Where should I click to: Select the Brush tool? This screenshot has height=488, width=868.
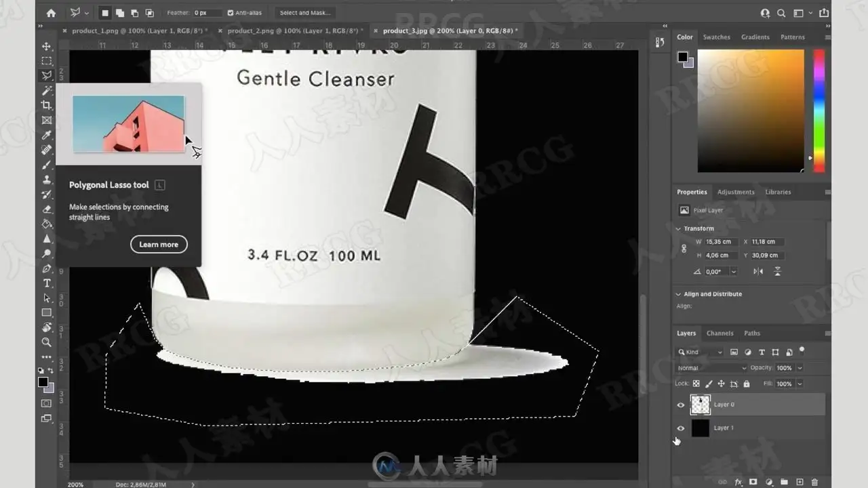tap(47, 165)
